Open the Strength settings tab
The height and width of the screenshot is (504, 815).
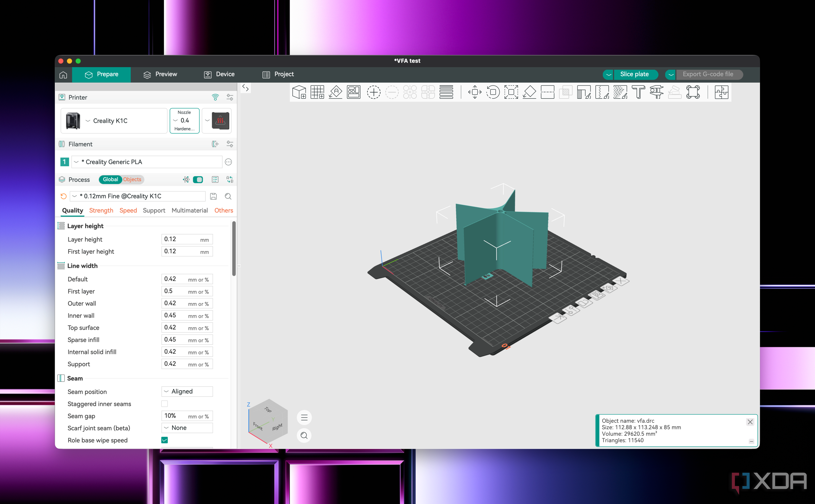tap(101, 210)
